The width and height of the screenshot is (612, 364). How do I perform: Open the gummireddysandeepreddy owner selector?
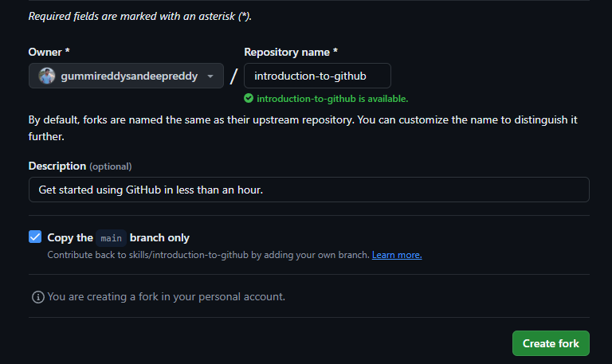coord(127,76)
